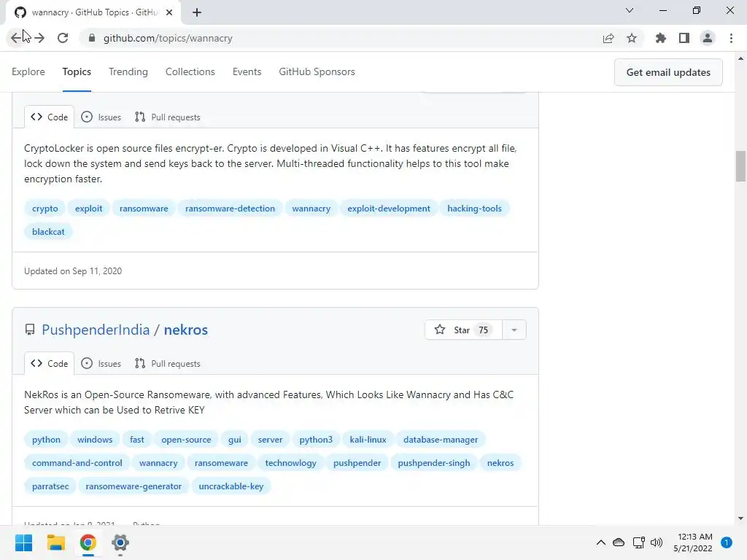Click the page vertical scrollbar thumb
The height and width of the screenshot is (560, 747).
[740, 166]
